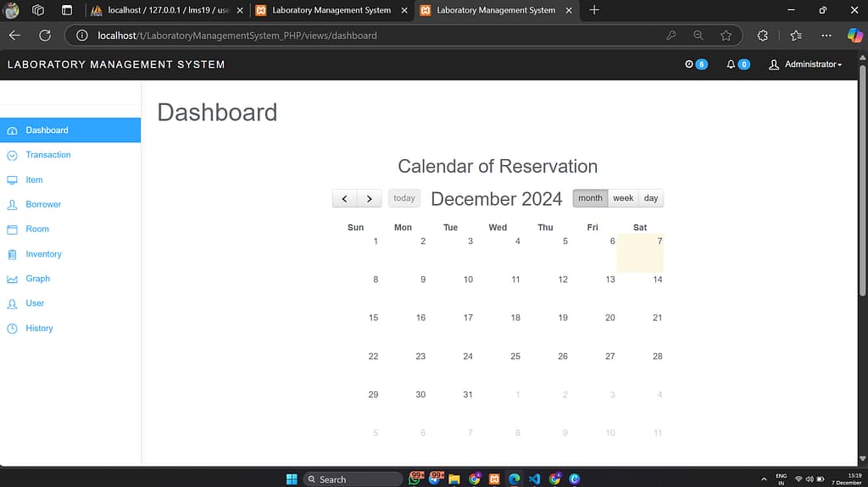Click the Item monitor icon in sidebar
The image size is (868, 487).
(12, 180)
